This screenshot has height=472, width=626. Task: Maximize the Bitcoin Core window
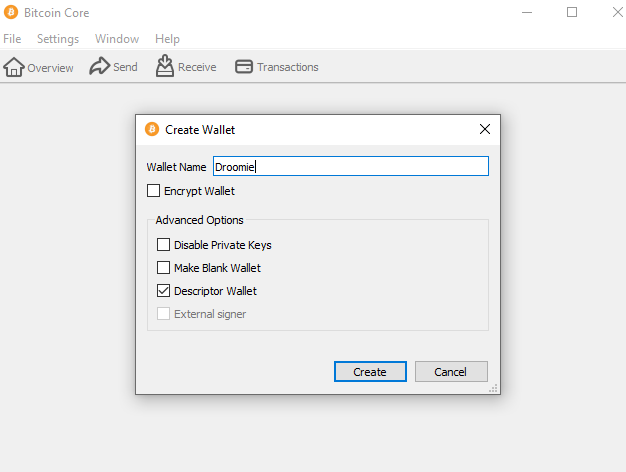(572, 12)
